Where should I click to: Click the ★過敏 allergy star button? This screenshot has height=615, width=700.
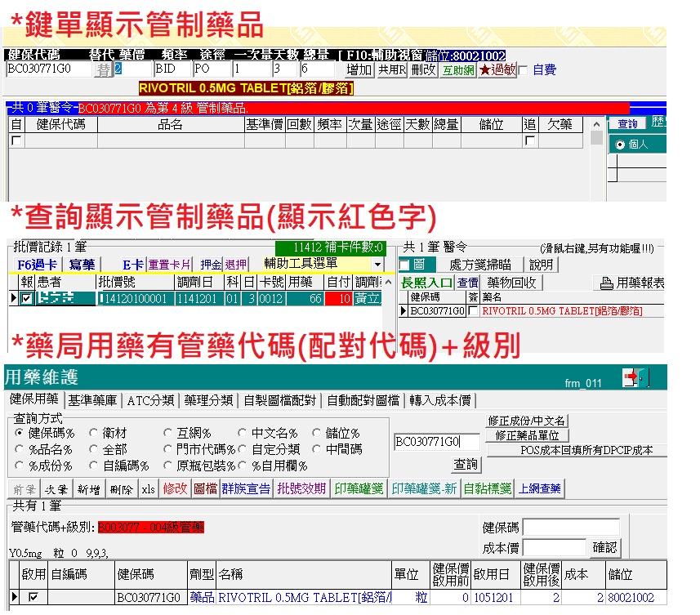[497, 70]
